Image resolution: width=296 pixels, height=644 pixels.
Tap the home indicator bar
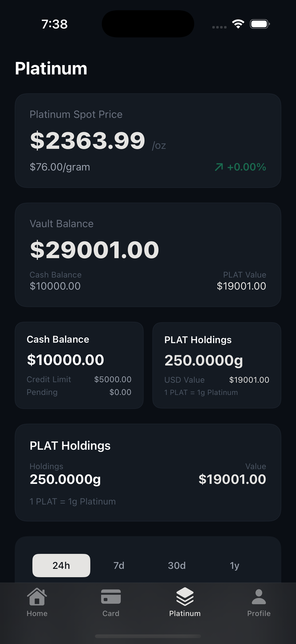coord(148,636)
